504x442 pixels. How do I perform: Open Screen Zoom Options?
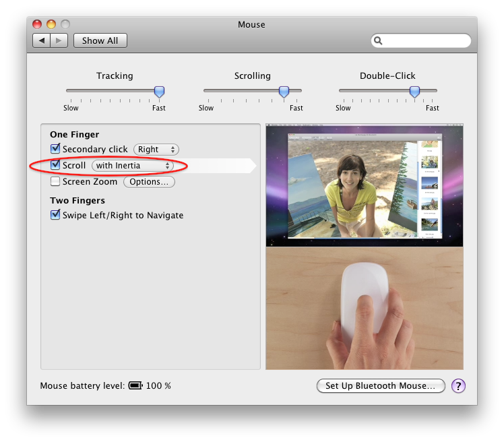point(149,182)
